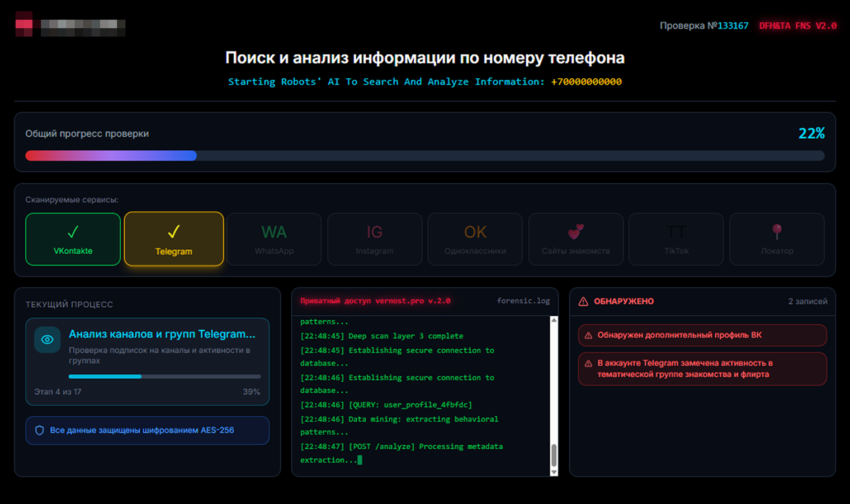Click the log scrollbar up arrow

554,320
